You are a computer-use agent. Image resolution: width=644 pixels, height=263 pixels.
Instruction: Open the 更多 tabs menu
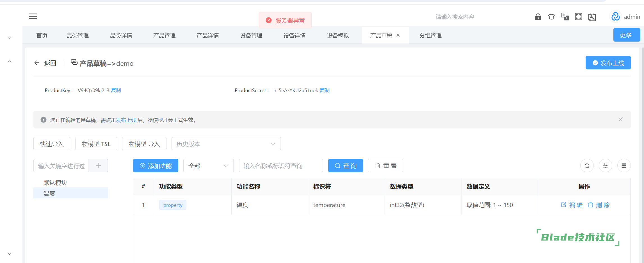point(626,35)
